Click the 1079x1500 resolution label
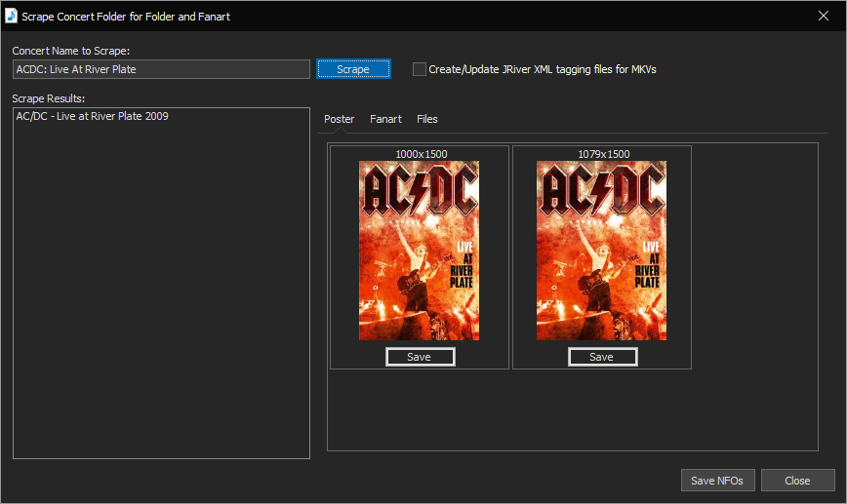Viewport: 847px width, 504px height. 602,154
